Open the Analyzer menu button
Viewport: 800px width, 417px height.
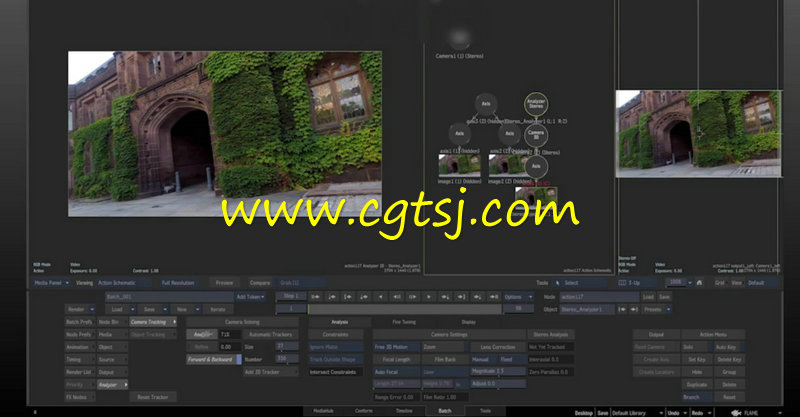(x=112, y=385)
